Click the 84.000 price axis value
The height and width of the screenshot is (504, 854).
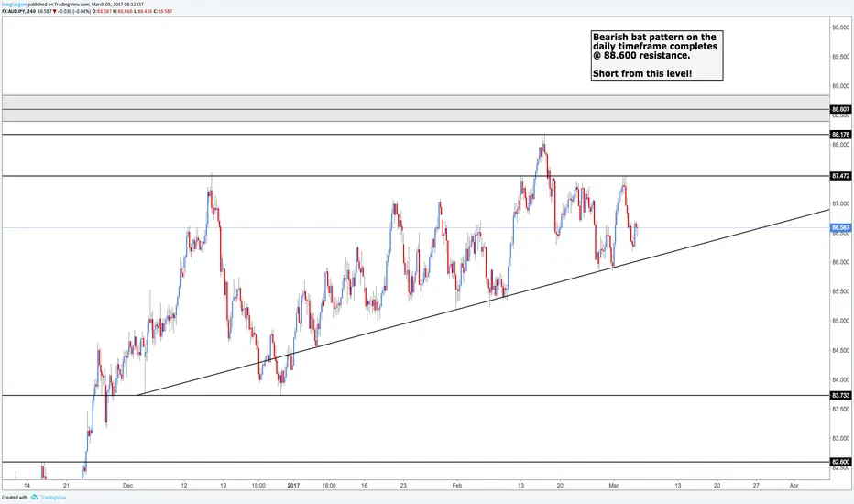click(x=841, y=379)
